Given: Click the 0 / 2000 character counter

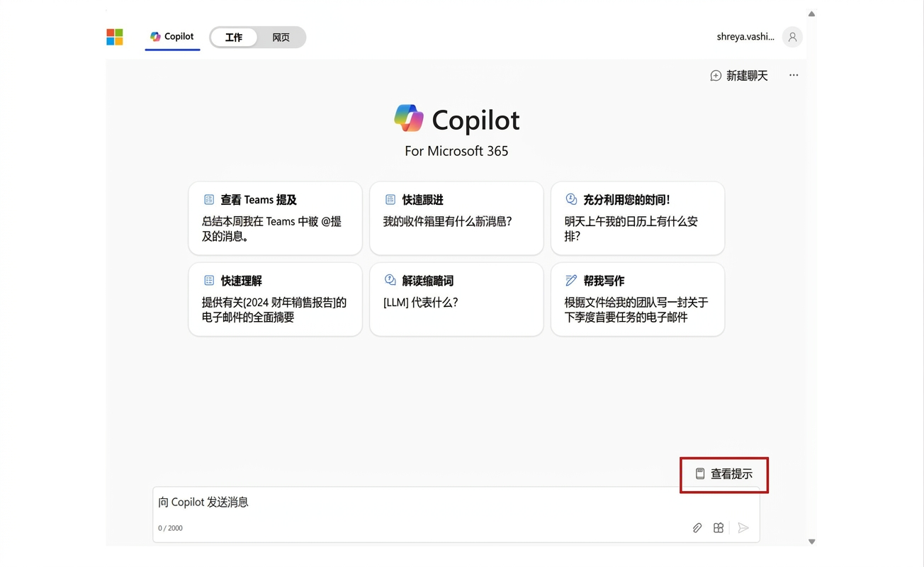Looking at the screenshot, I should [x=170, y=528].
